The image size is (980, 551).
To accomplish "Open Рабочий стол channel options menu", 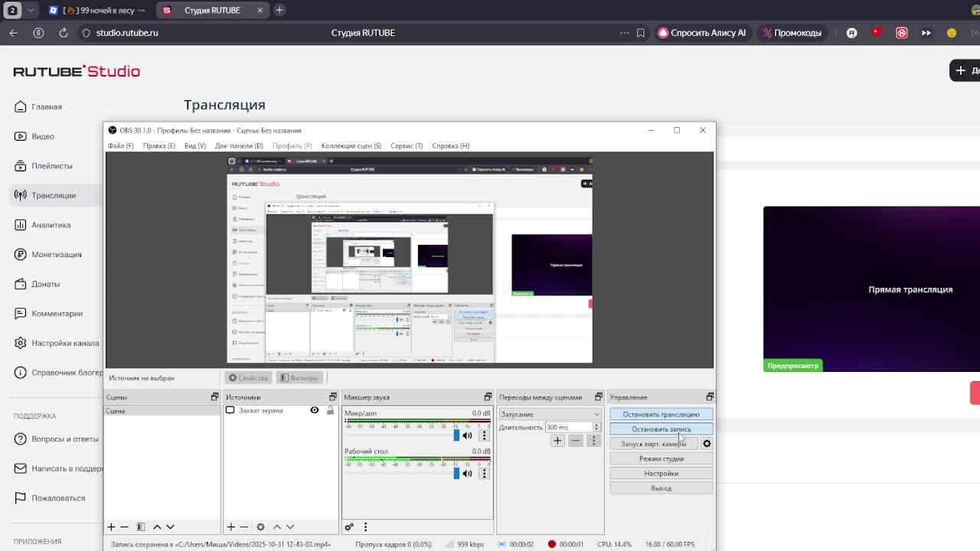I will [x=484, y=473].
